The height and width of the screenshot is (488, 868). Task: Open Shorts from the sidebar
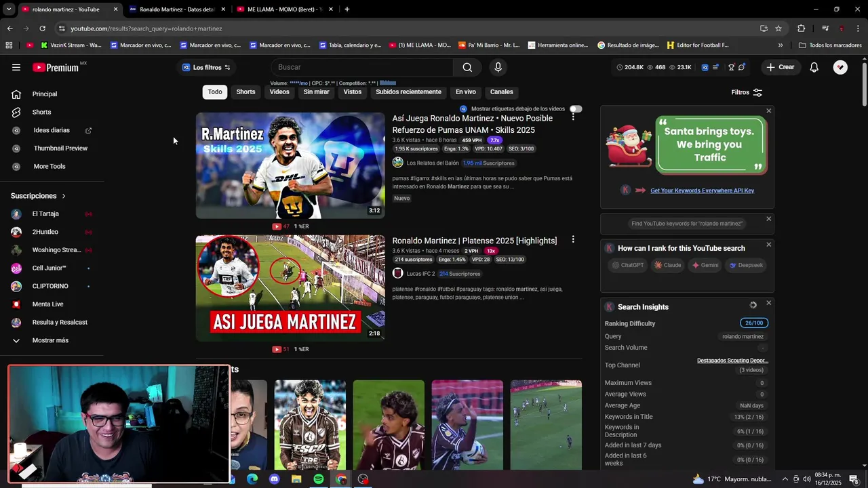tap(41, 112)
